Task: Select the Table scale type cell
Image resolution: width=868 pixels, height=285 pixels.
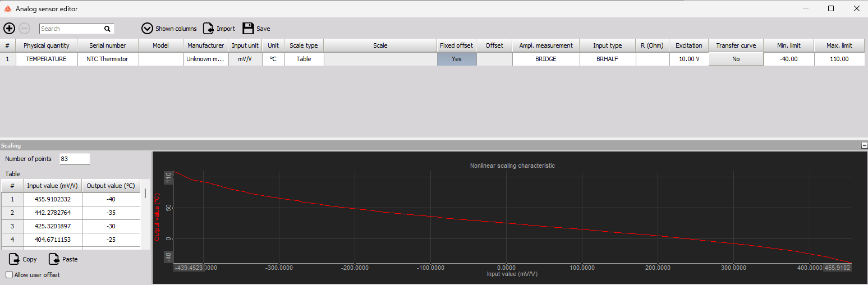Action: click(304, 59)
